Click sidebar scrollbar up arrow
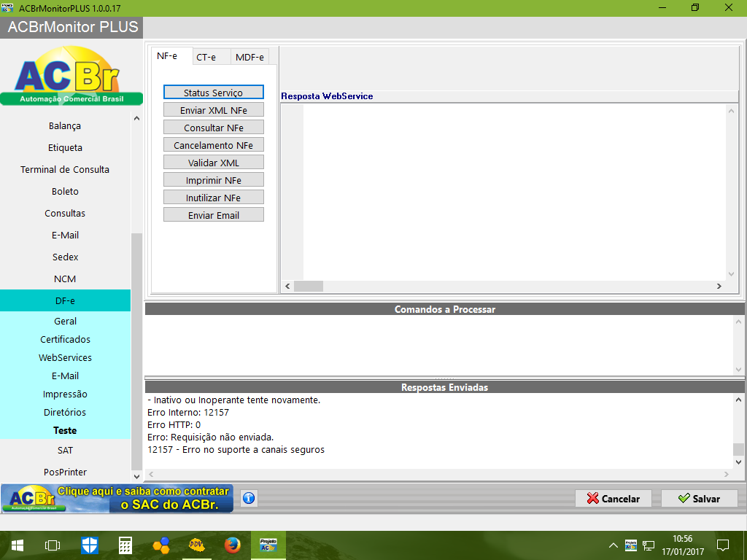Viewport: 747px width, 560px height. [x=136, y=118]
